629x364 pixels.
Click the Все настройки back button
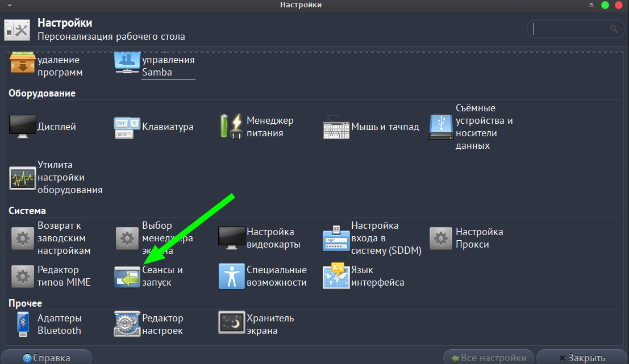489,358
